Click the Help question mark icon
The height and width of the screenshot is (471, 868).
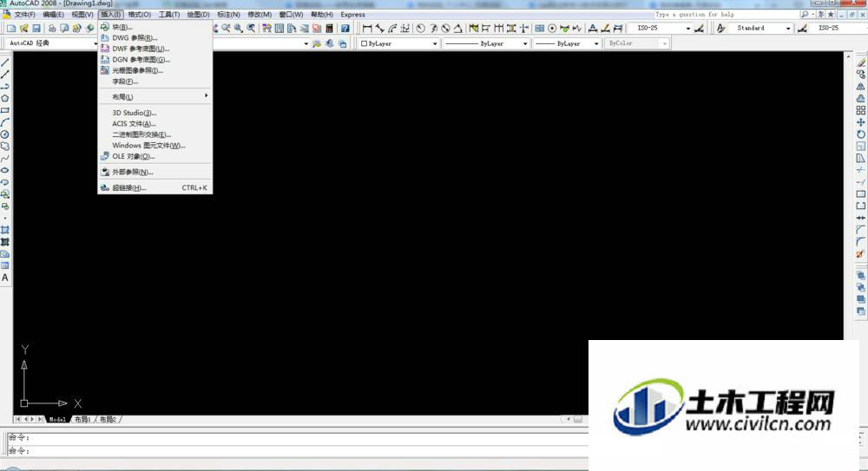pos(345,28)
